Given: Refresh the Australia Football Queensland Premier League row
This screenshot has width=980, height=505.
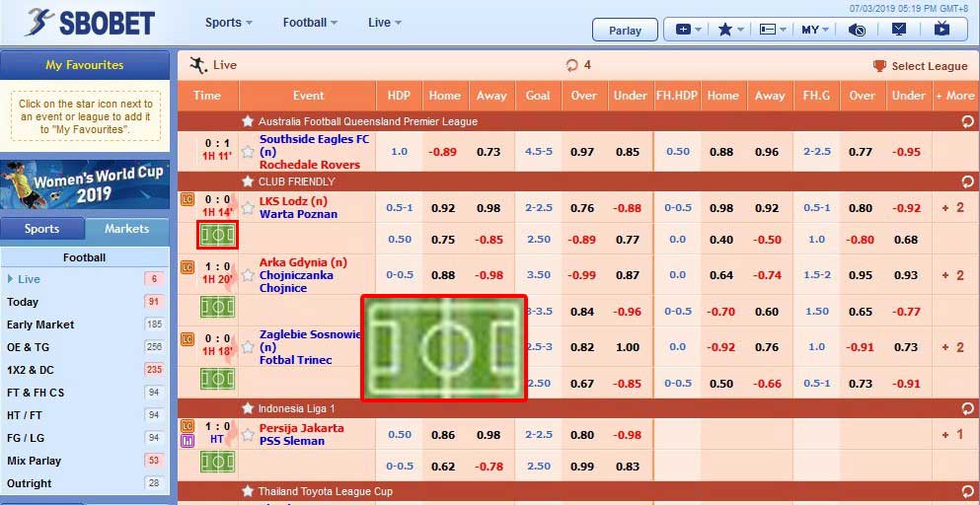Looking at the screenshot, I should tap(967, 122).
